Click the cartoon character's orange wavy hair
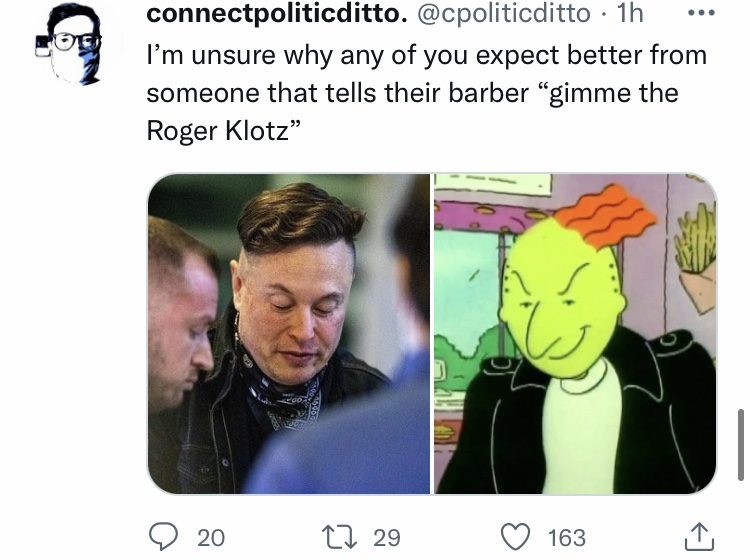The width and height of the screenshot is (750, 560). coord(605,215)
